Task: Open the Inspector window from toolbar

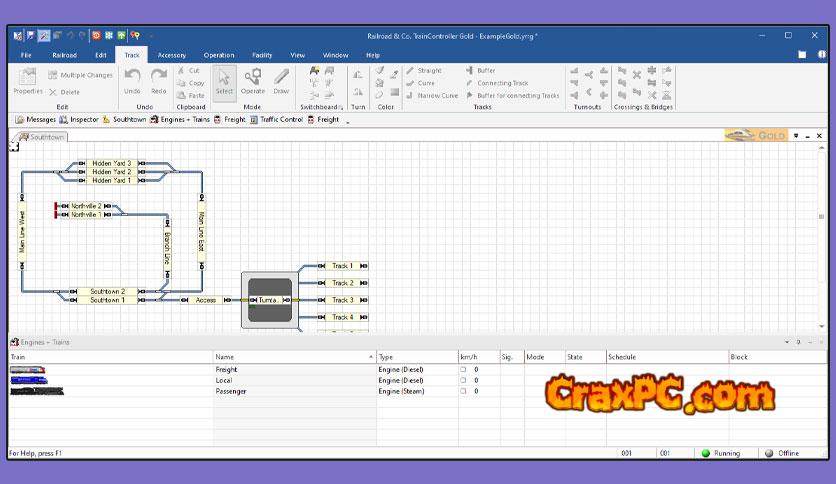Action: pos(78,120)
